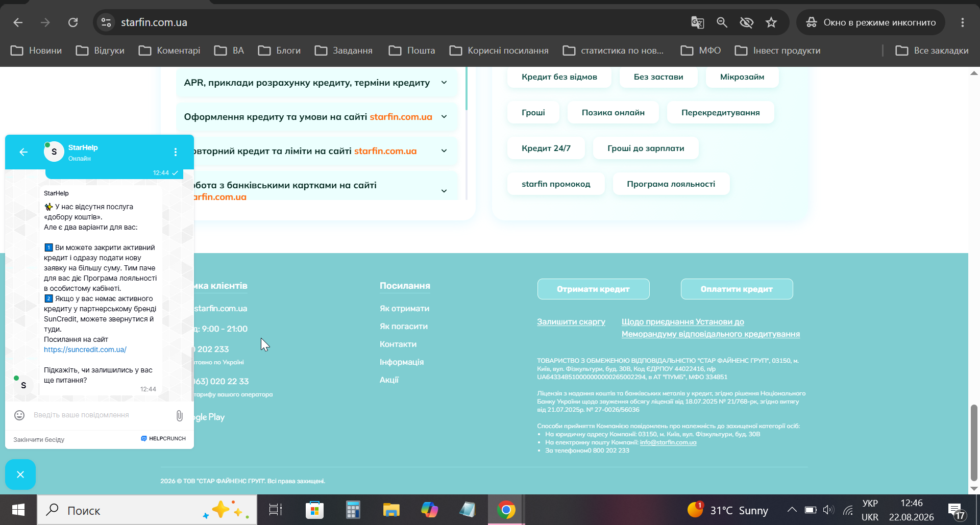
Task: Open the МФО bookmarks folder
Action: coord(701,51)
